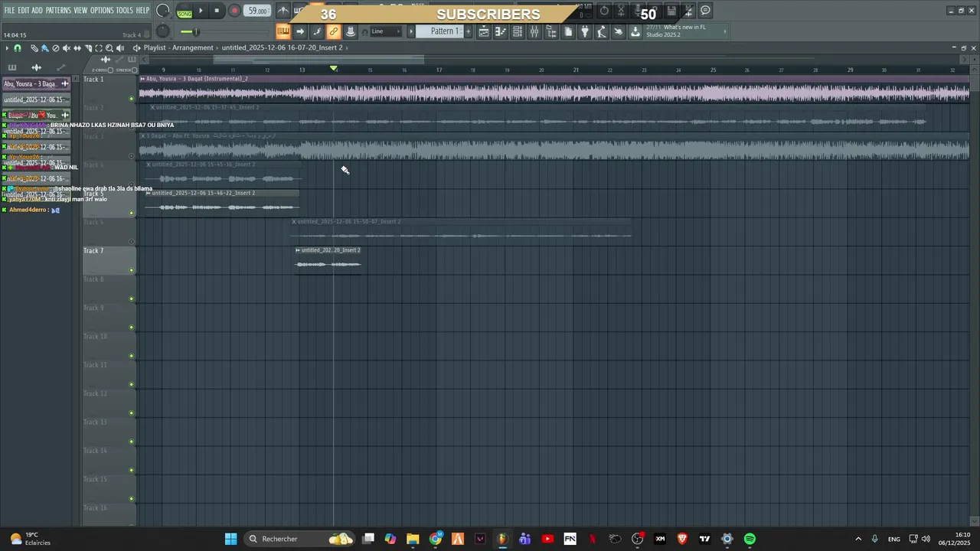Viewport: 980px width, 551px height.
Task: Open the Piano roll view icon
Action: pyautogui.click(x=501, y=31)
